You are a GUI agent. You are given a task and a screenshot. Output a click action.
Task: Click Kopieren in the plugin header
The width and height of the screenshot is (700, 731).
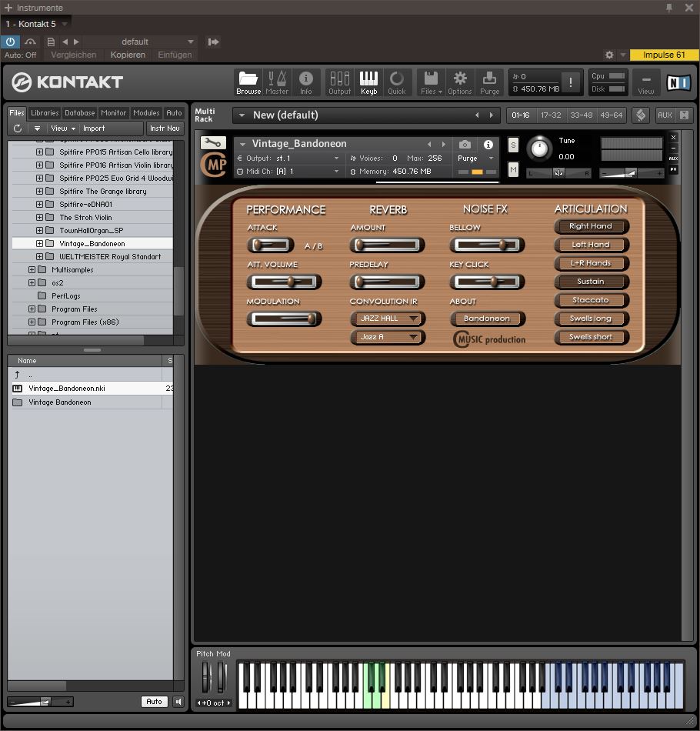[128, 55]
